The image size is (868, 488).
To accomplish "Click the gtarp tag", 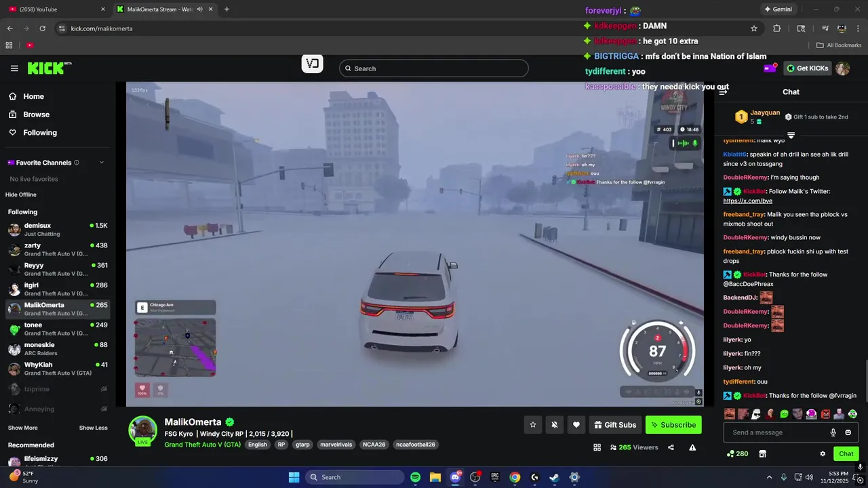I will click(x=302, y=445).
